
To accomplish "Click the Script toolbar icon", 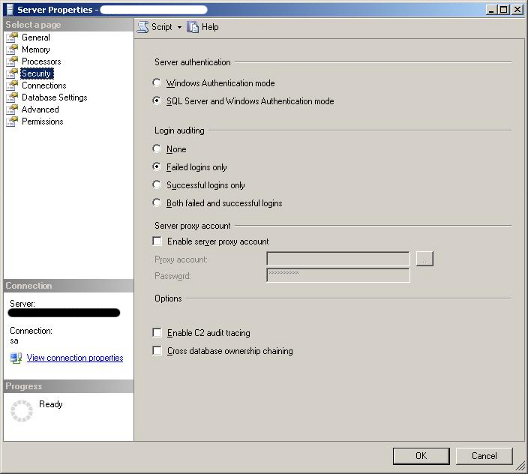I will (143, 27).
